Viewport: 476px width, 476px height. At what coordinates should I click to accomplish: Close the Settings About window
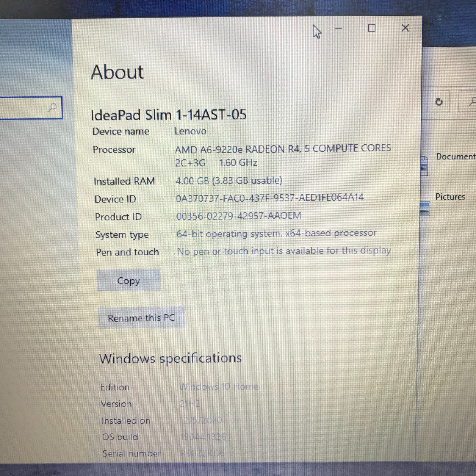coord(405,28)
